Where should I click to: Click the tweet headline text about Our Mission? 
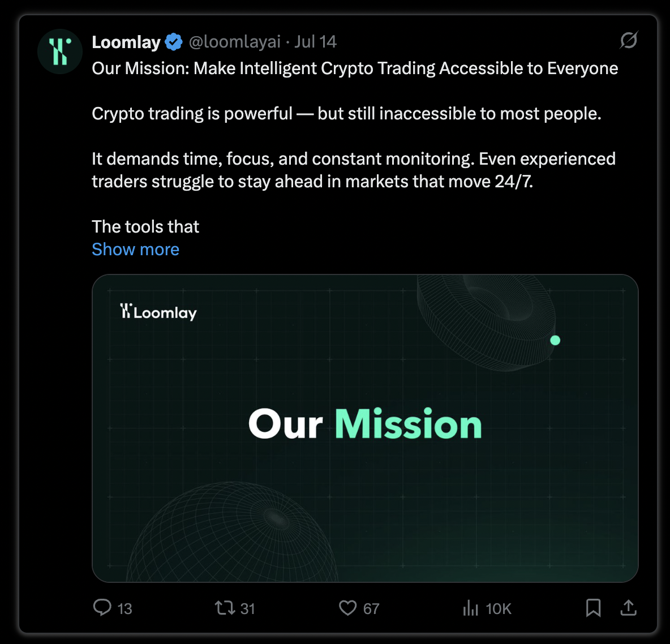coord(355,68)
